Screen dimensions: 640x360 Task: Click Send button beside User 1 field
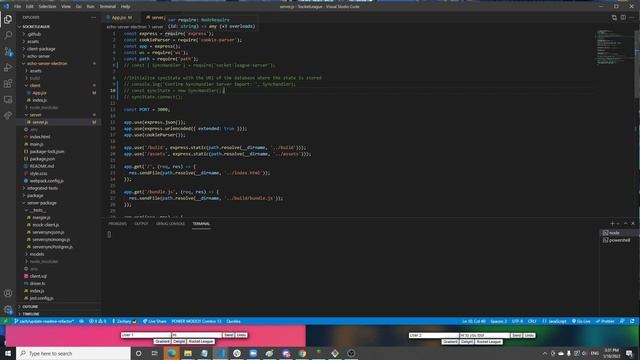[229, 335]
